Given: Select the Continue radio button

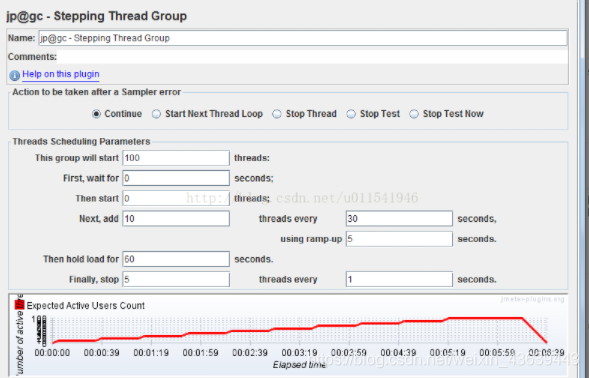Looking at the screenshot, I should (96, 114).
